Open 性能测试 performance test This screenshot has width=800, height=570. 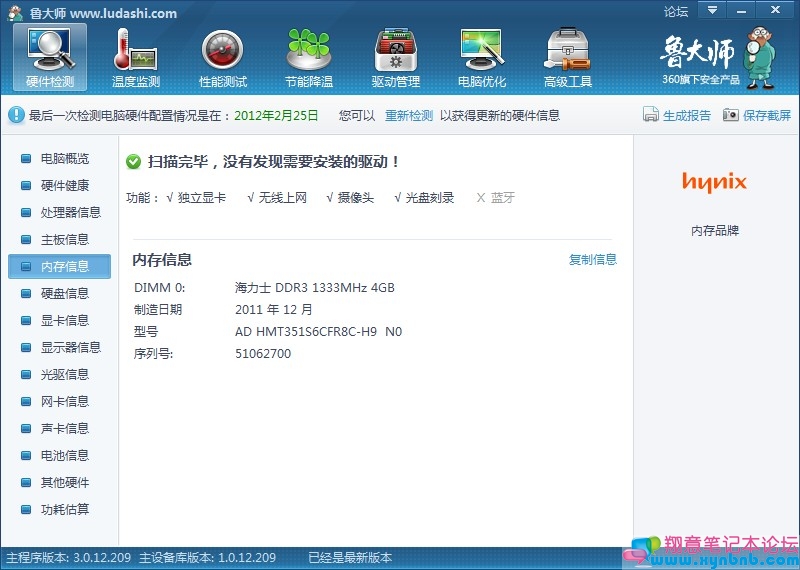coord(222,58)
